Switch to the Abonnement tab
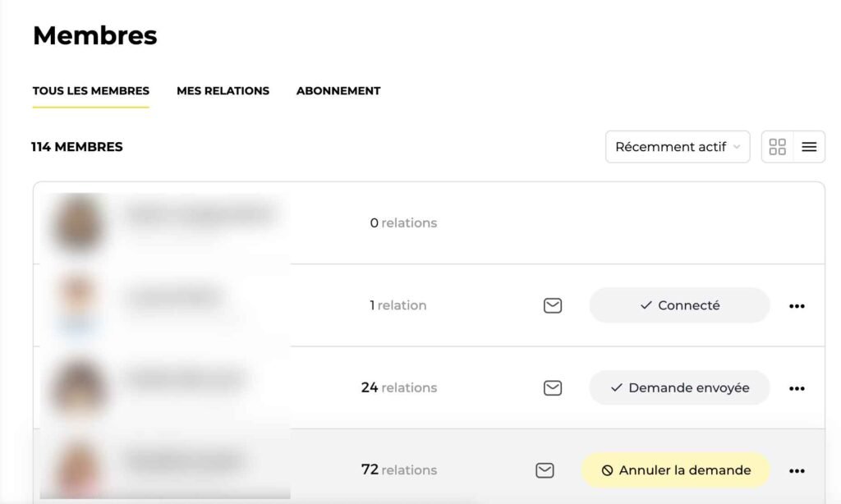 pyautogui.click(x=338, y=91)
